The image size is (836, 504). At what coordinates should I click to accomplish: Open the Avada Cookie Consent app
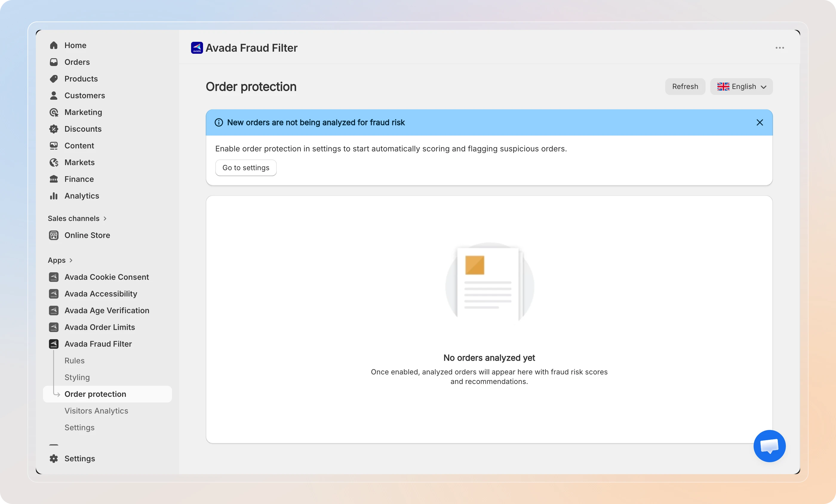(x=107, y=277)
